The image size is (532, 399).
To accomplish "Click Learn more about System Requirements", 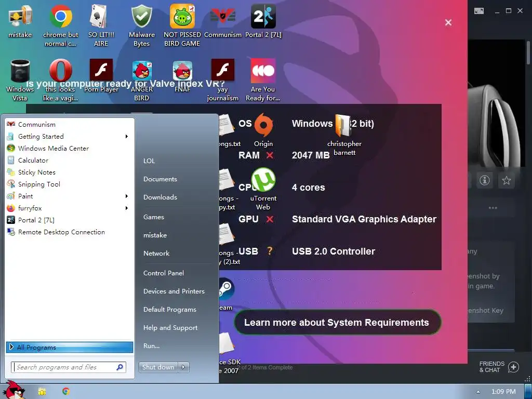I will (x=337, y=322).
